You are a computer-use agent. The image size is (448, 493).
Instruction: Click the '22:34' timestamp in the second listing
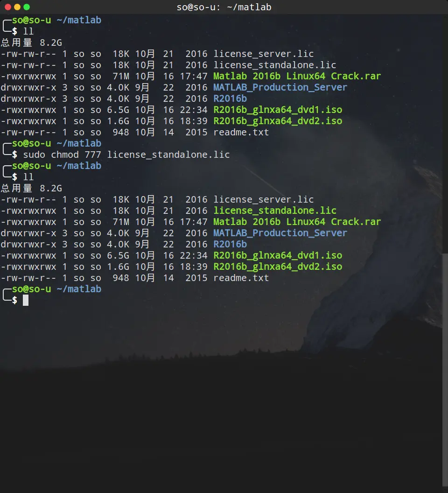coord(194,255)
